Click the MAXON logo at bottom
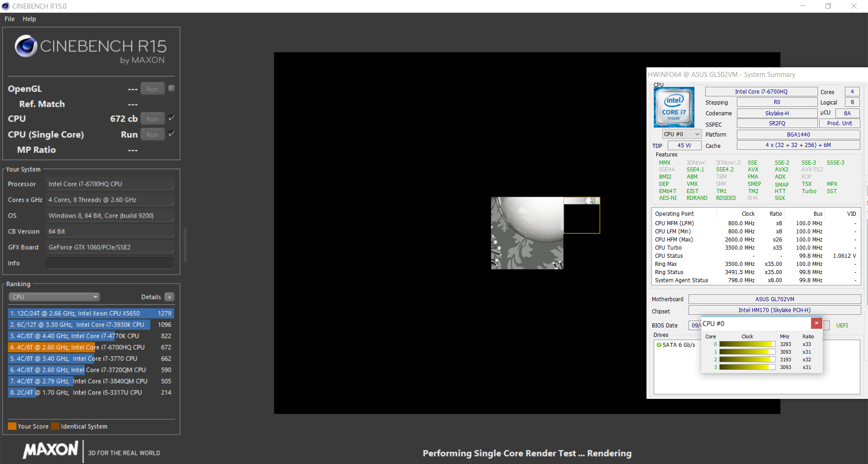This screenshot has width=868, height=464. (x=51, y=450)
